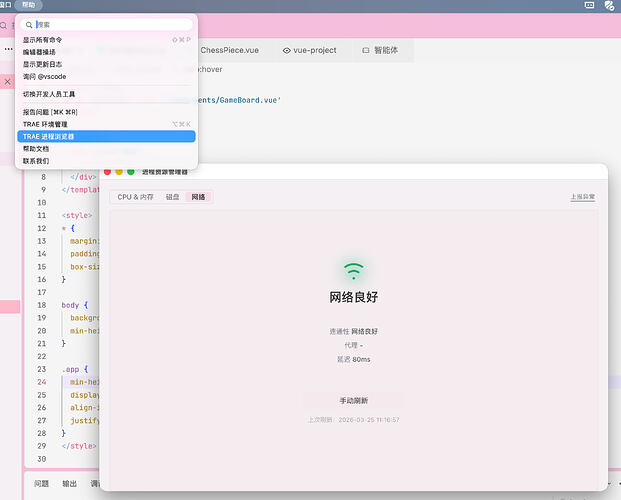Select highlighted TRAE 进程浏览器 entry
The height and width of the screenshot is (500, 621).
coord(106,136)
